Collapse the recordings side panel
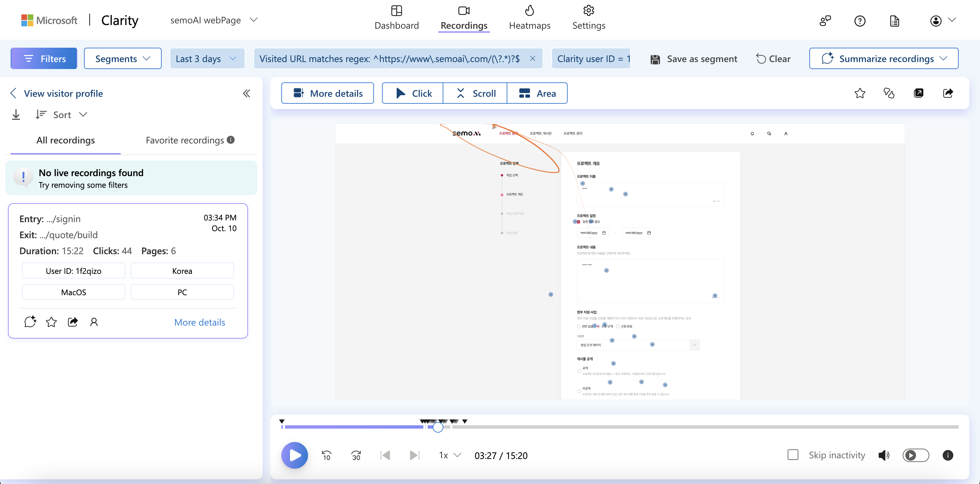The image size is (980, 484). [247, 94]
